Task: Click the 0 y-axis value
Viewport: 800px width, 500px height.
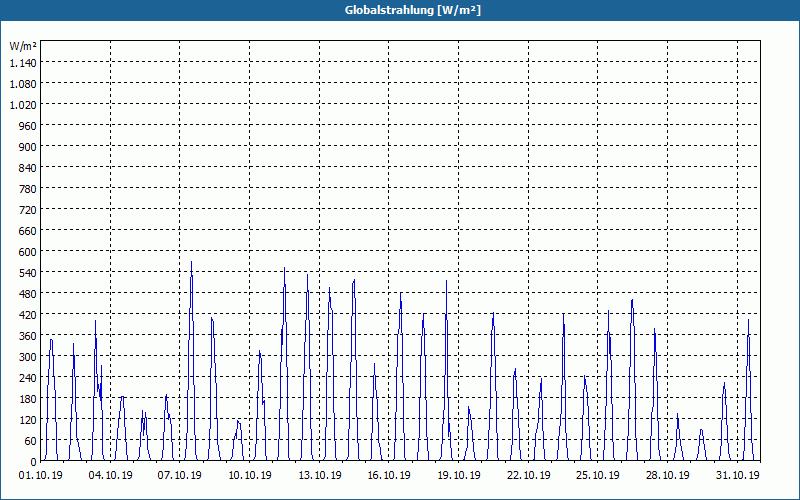Action: [34, 462]
